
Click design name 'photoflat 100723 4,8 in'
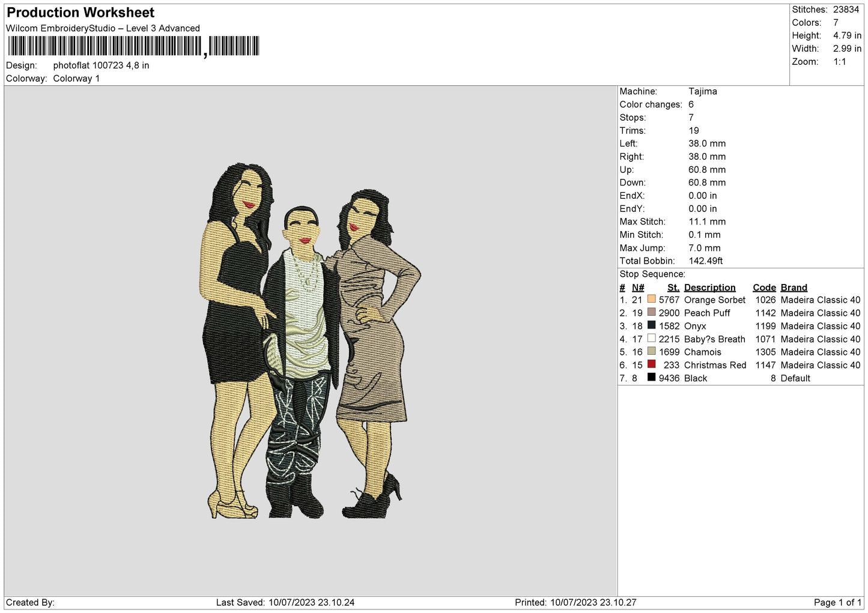coord(101,65)
